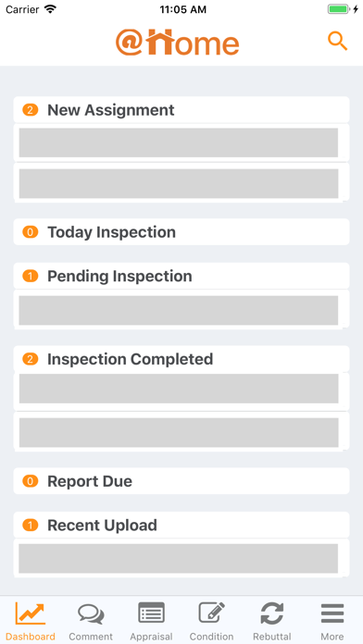
Task: Open the first New Assignment item
Action: 179,142
